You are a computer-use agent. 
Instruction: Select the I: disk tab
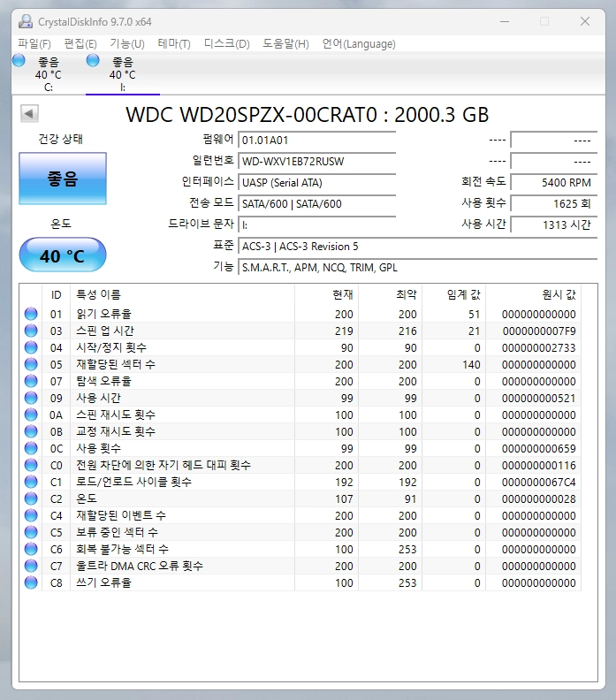(x=123, y=73)
